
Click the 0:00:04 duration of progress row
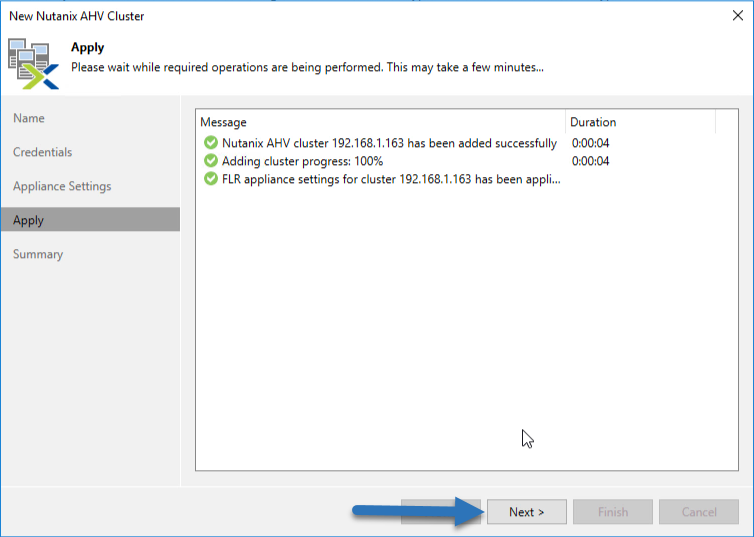tap(591, 161)
